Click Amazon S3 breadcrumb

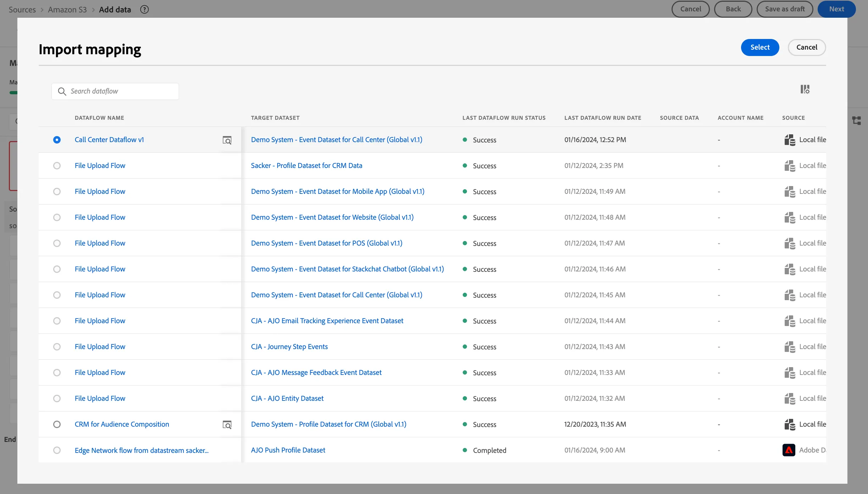pos(67,10)
